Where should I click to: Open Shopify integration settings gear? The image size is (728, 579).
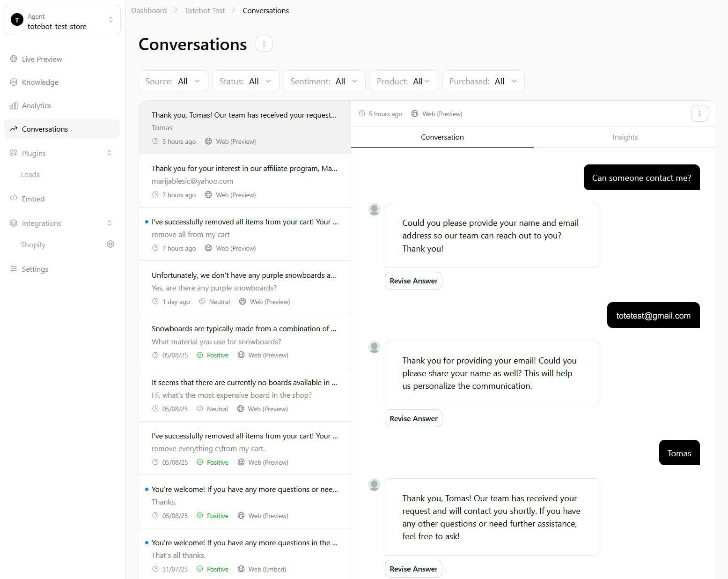(x=110, y=244)
